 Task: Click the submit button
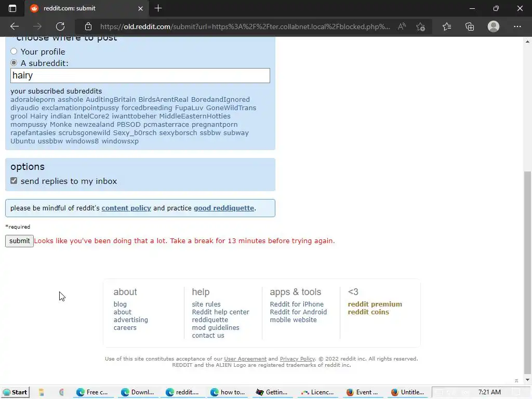pos(19,241)
